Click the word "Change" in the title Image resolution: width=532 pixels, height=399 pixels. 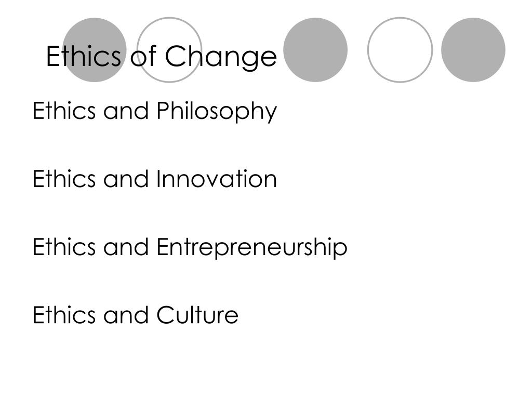coord(221,57)
